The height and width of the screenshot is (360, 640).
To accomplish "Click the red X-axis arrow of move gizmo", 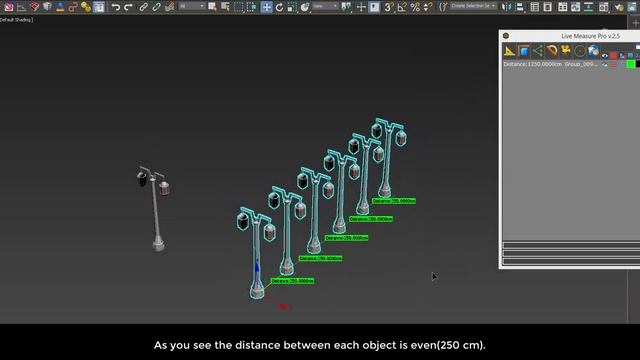I will (283, 306).
